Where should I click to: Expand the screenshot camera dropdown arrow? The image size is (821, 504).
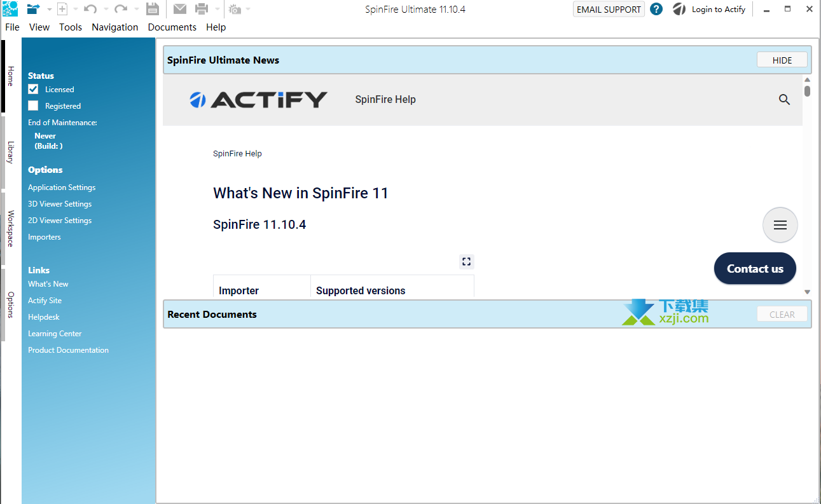(247, 9)
